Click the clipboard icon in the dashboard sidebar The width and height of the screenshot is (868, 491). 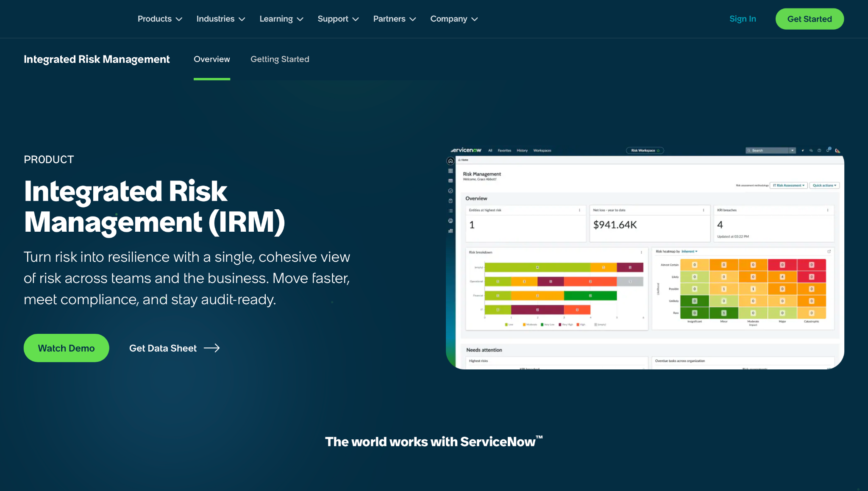(451, 201)
